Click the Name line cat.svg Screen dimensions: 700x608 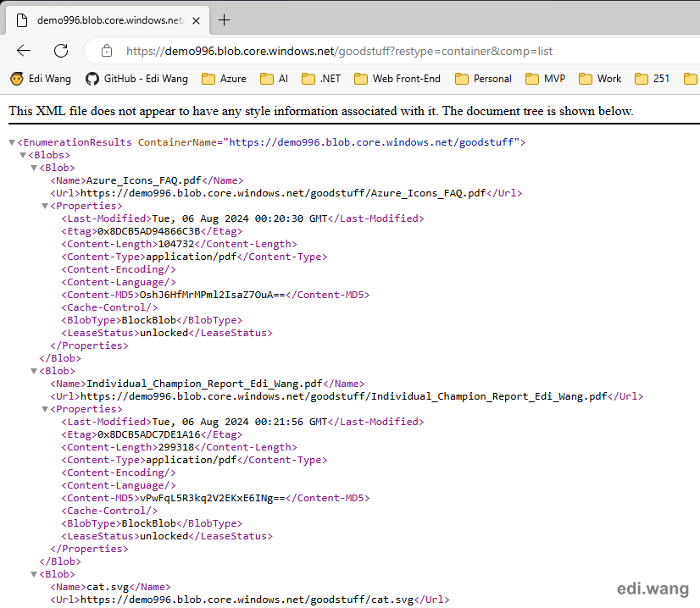coord(111,587)
